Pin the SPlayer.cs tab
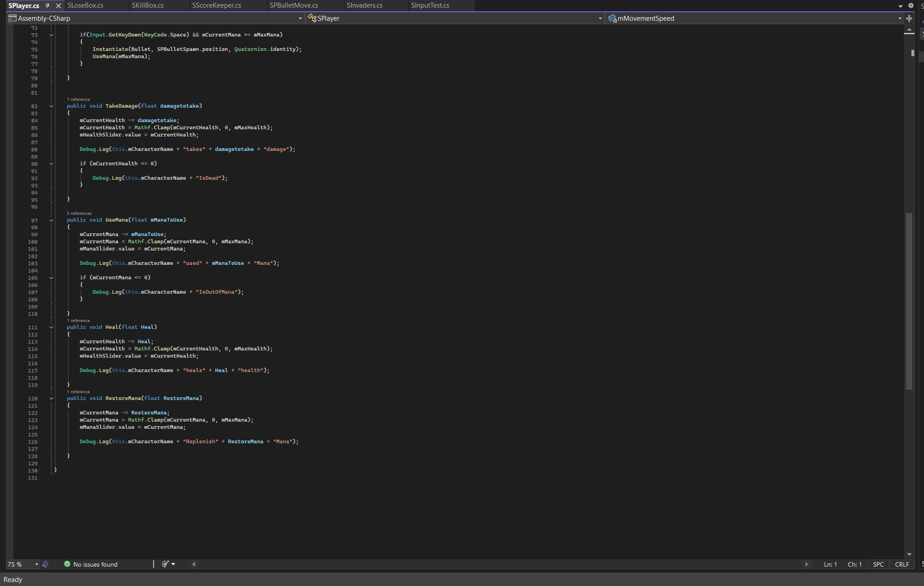Screen dimensions: 924x586 (47, 5)
